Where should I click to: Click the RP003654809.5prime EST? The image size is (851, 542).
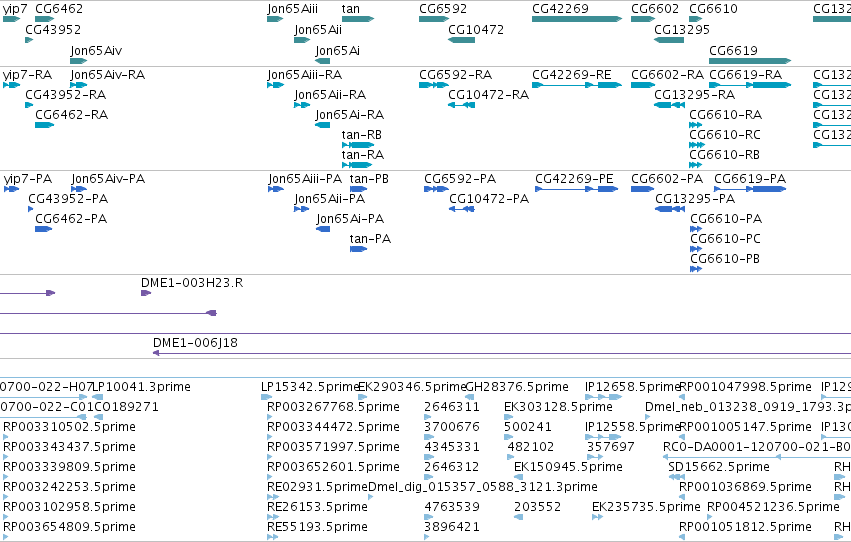5,538
